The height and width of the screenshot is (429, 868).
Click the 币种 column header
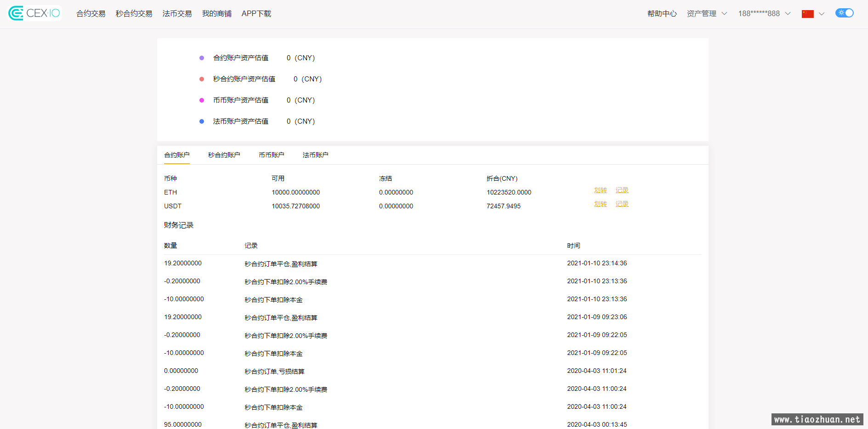pos(170,178)
